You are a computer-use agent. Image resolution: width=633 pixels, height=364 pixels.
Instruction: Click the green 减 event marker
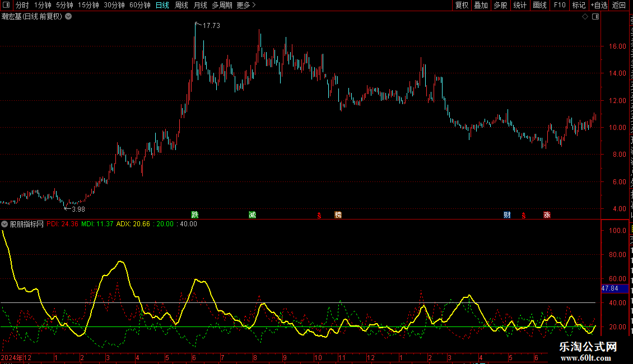(252, 214)
